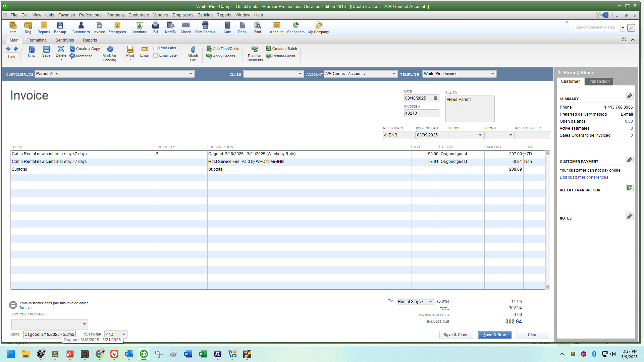
Task: Select the Host Service Fee description cell
Action: pos(309,162)
